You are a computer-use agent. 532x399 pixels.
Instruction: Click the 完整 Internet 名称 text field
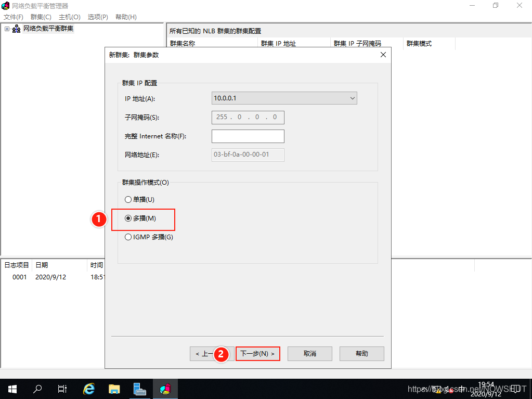tap(248, 136)
